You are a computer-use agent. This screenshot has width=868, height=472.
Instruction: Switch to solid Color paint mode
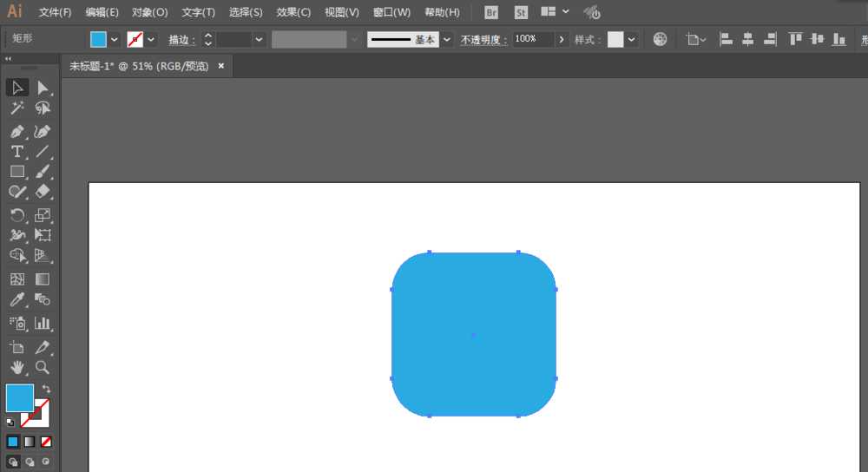coord(13,442)
